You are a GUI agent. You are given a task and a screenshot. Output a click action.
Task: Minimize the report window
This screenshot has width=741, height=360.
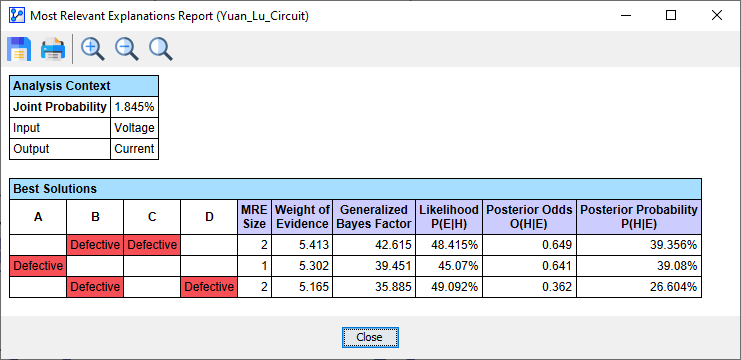pos(626,16)
